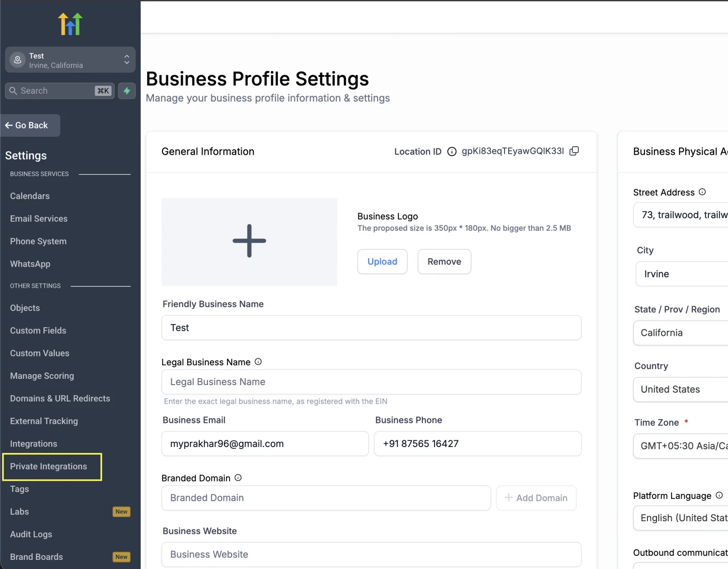
Task: Go Back to main menu
Action: point(30,125)
